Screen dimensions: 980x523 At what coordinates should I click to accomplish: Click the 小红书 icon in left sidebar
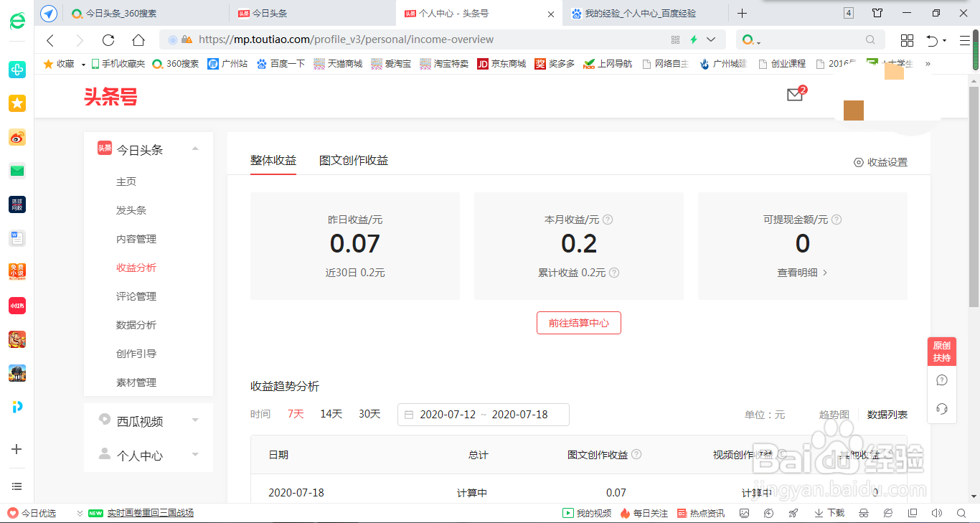coord(17,305)
